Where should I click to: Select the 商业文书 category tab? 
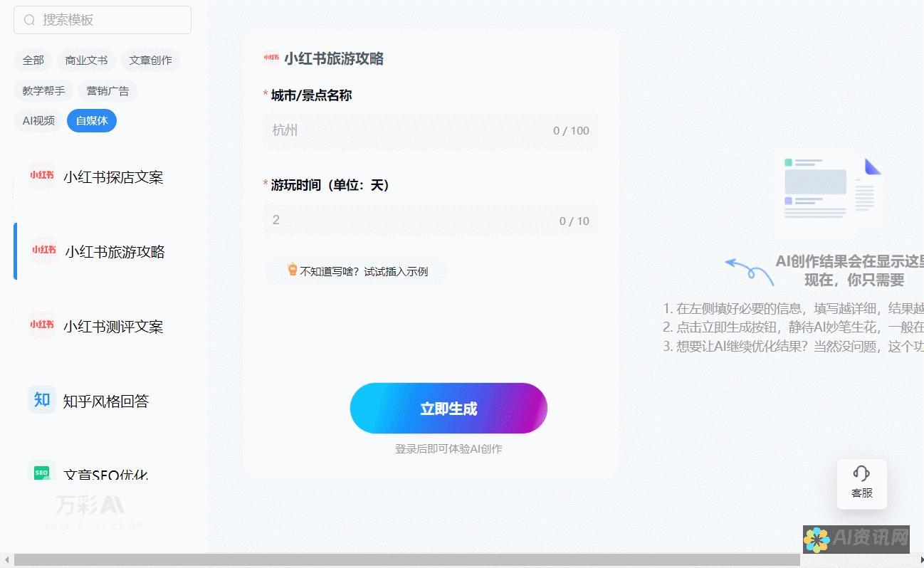click(x=86, y=61)
